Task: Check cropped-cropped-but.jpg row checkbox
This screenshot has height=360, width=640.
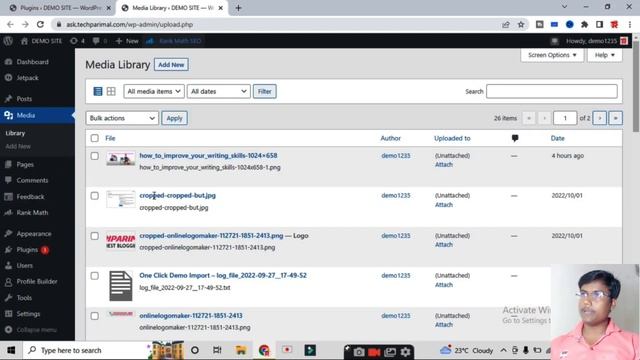Action: [95, 196]
